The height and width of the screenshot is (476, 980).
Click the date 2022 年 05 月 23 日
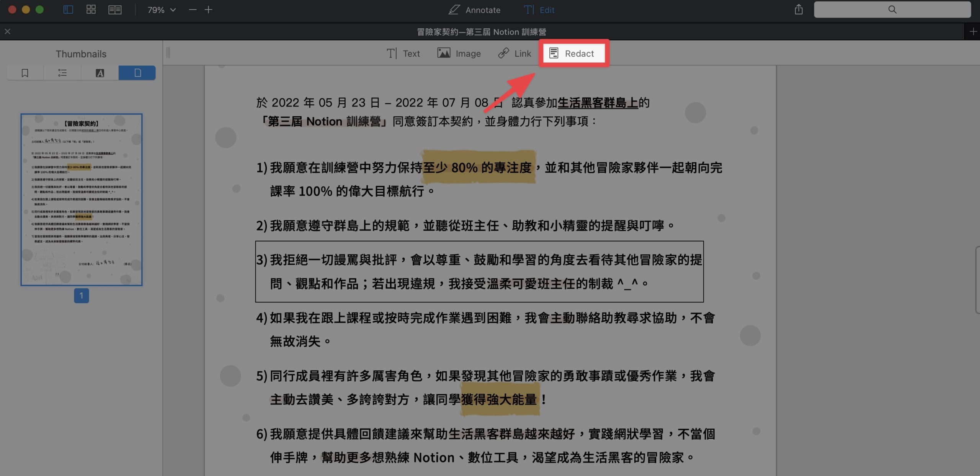[326, 103]
